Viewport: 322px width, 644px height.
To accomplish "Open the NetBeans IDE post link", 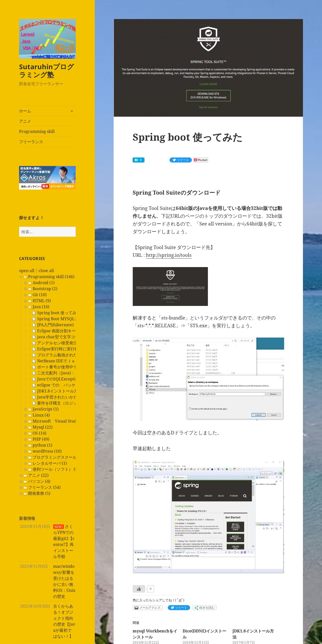I will coord(56,361).
